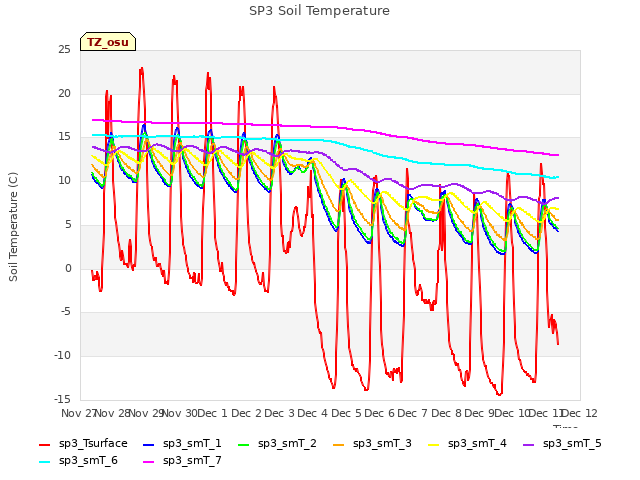Click the Dec 2 x-axis label
The height and width of the screenshot is (480, 640).
246,413
